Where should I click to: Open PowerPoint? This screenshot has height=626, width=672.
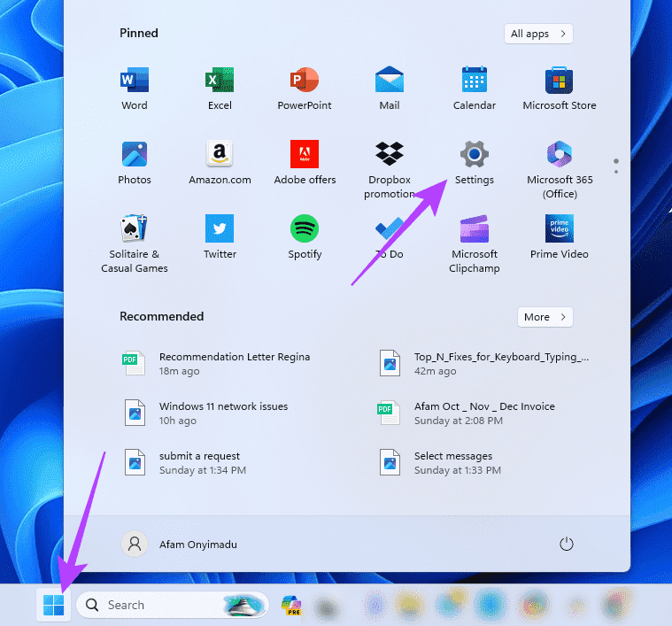(x=305, y=89)
